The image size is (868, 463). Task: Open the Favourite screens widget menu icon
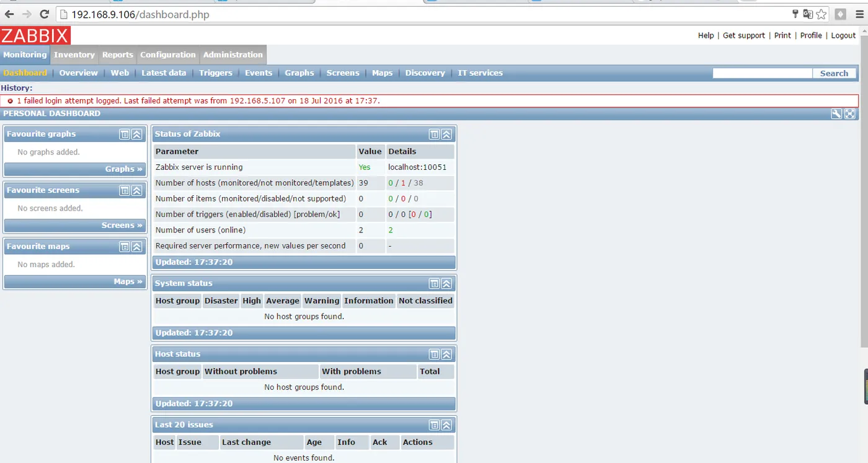(x=125, y=190)
